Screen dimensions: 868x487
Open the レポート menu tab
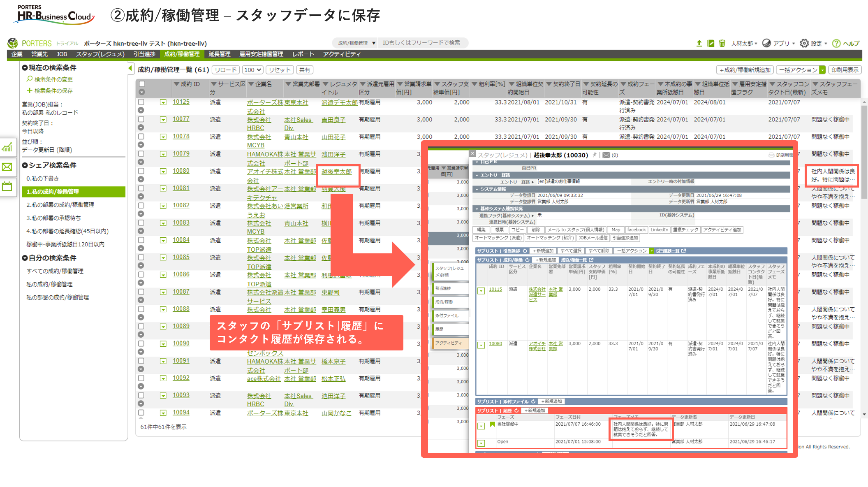tap(303, 54)
